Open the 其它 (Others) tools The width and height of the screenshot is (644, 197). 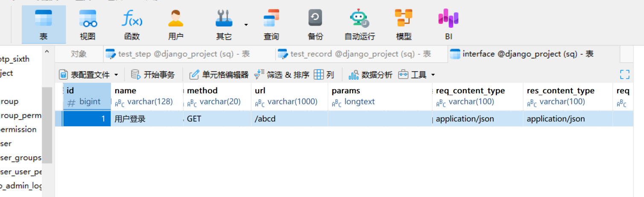[x=224, y=25]
